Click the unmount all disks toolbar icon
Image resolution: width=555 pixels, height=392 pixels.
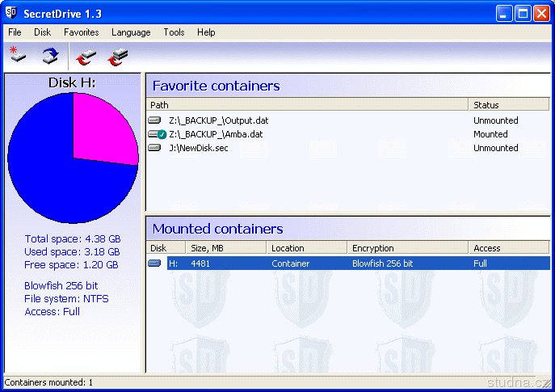tap(118, 56)
